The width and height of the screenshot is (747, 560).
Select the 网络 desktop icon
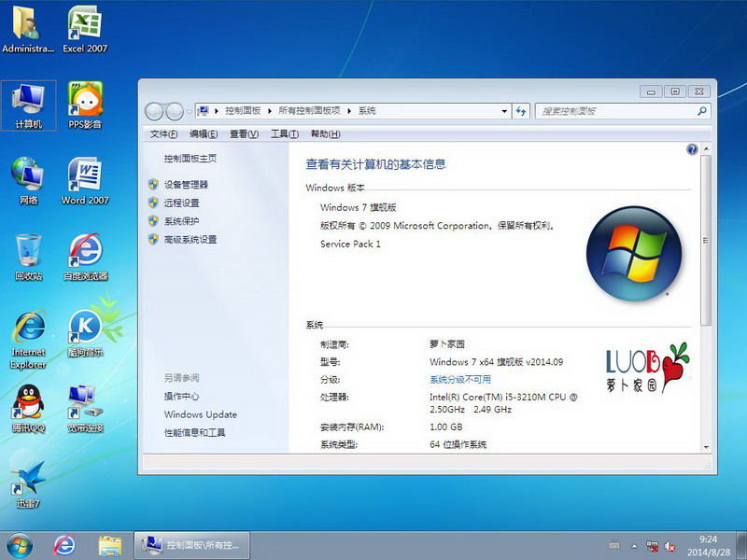tap(29, 181)
